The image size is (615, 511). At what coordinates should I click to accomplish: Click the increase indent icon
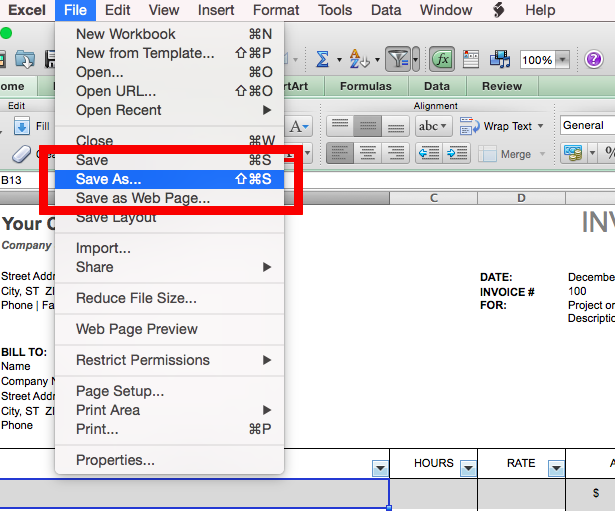tap(457, 153)
